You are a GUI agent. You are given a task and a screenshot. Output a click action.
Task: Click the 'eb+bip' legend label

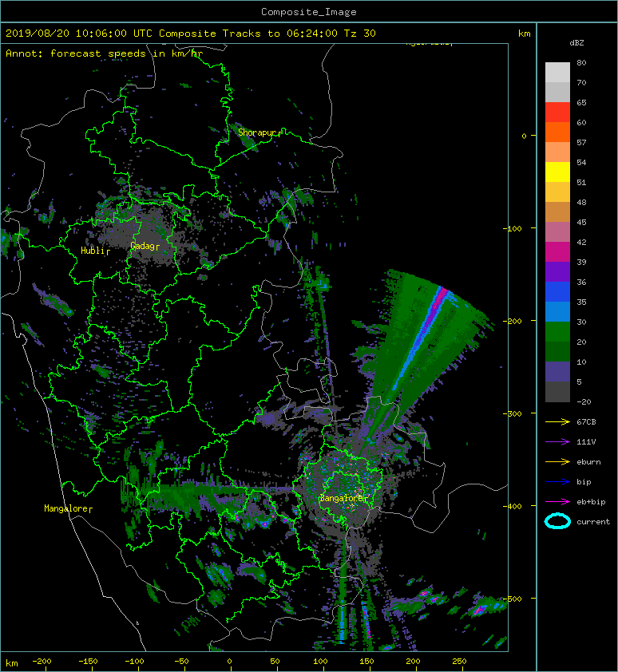pos(591,502)
